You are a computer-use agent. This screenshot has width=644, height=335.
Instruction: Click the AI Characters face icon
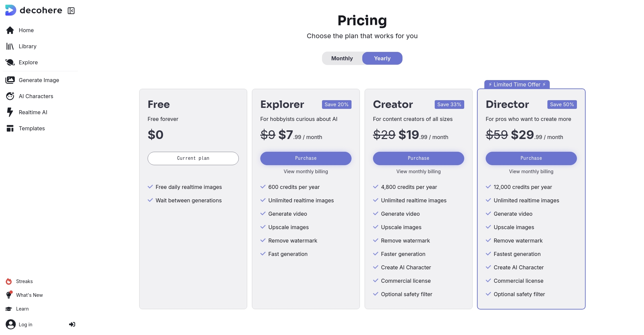[10, 96]
